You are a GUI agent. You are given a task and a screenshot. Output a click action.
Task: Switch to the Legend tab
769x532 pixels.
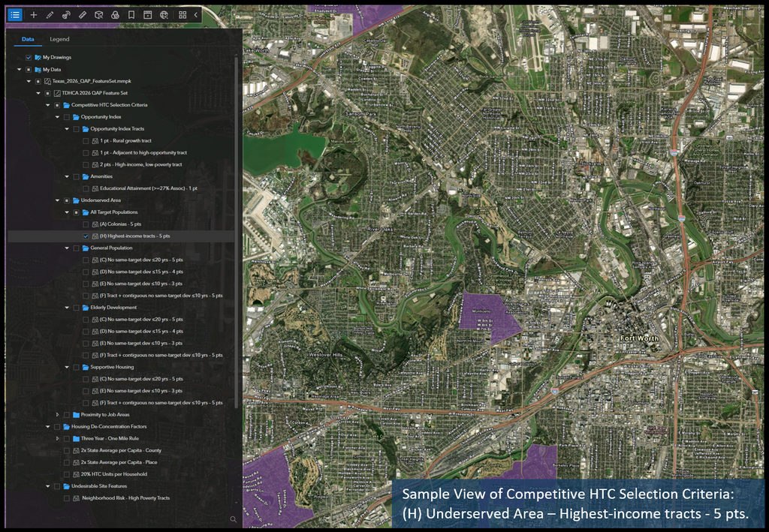tap(60, 39)
